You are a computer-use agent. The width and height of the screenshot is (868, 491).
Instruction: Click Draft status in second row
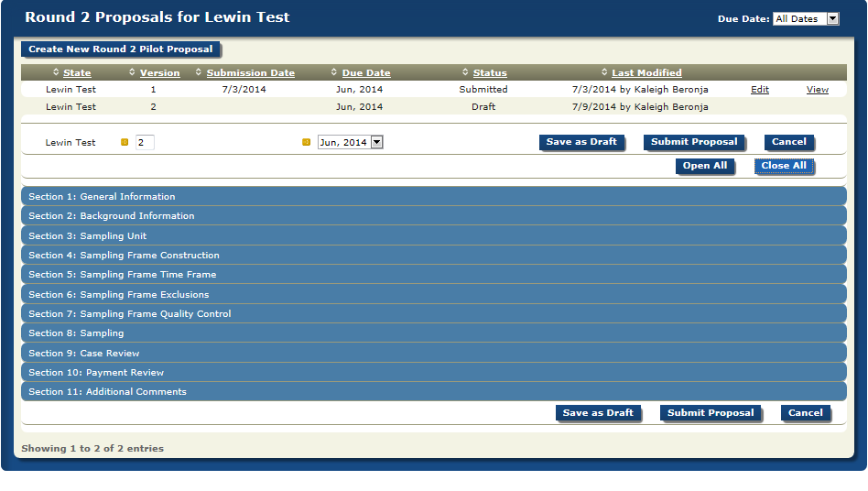pos(483,107)
